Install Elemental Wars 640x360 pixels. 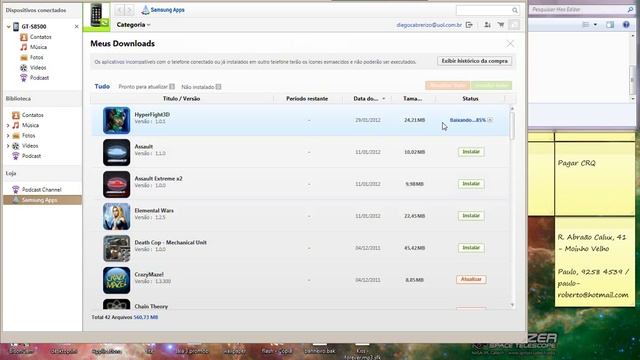471,216
